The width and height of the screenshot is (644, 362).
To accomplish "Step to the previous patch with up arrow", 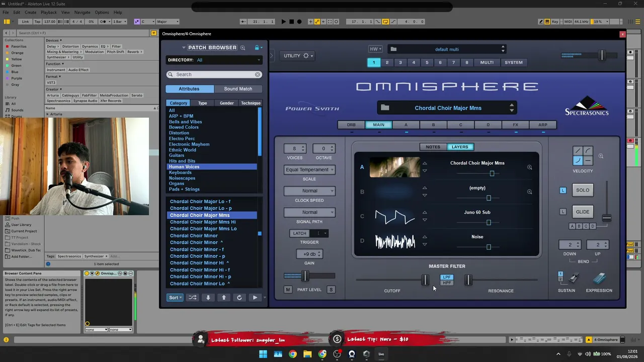I will tap(224, 297).
